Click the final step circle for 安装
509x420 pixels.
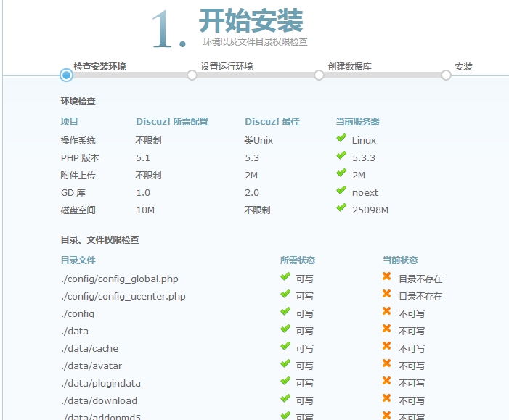pos(446,75)
